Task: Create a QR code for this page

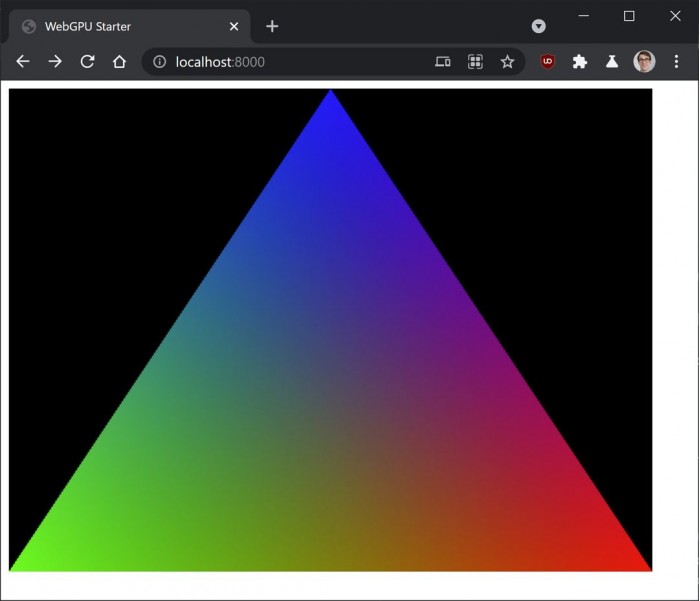Action: (x=475, y=62)
